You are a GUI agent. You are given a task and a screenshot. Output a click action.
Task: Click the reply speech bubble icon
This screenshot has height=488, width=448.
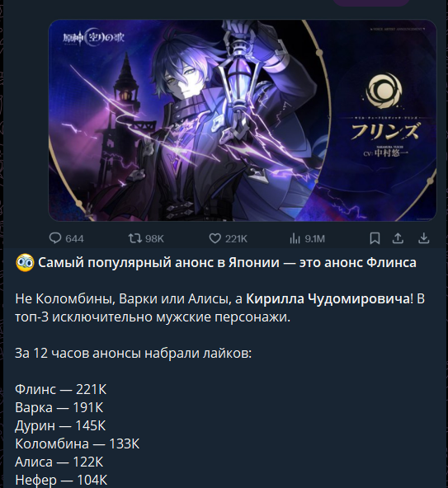click(x=55, y=238)
